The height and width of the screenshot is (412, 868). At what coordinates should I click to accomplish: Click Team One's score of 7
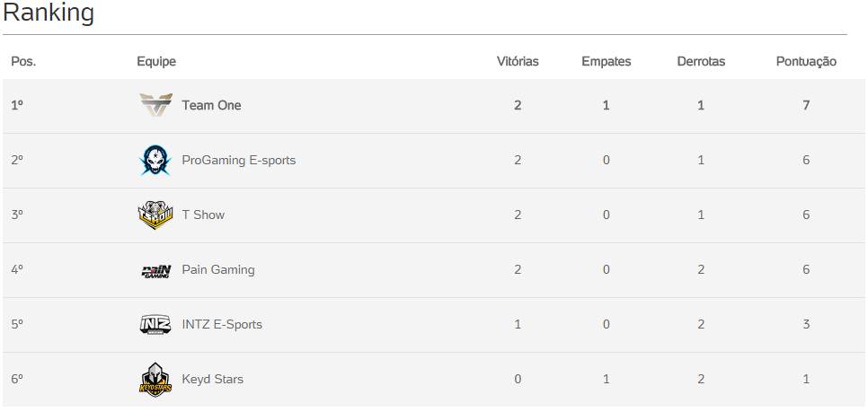(x=807, y=106)
